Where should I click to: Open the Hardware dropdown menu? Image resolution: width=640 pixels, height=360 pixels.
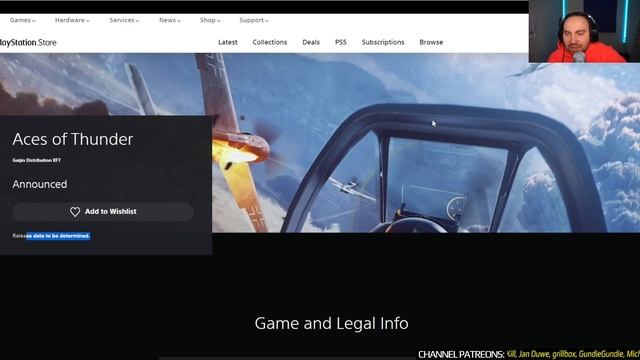72,20
